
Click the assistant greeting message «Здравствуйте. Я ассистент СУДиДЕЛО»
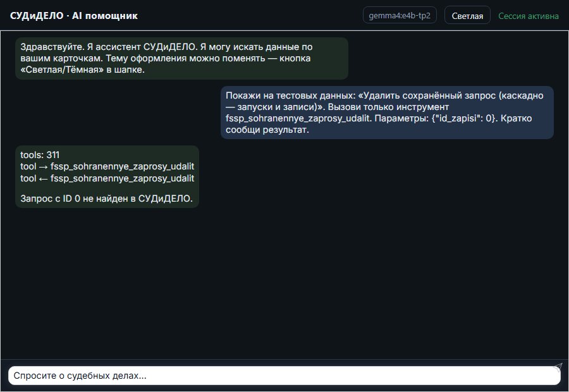[x=181, y=58]
